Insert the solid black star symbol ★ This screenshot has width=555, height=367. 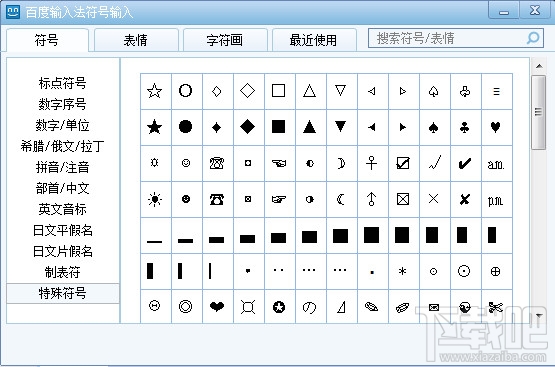(x=155, y=127)
